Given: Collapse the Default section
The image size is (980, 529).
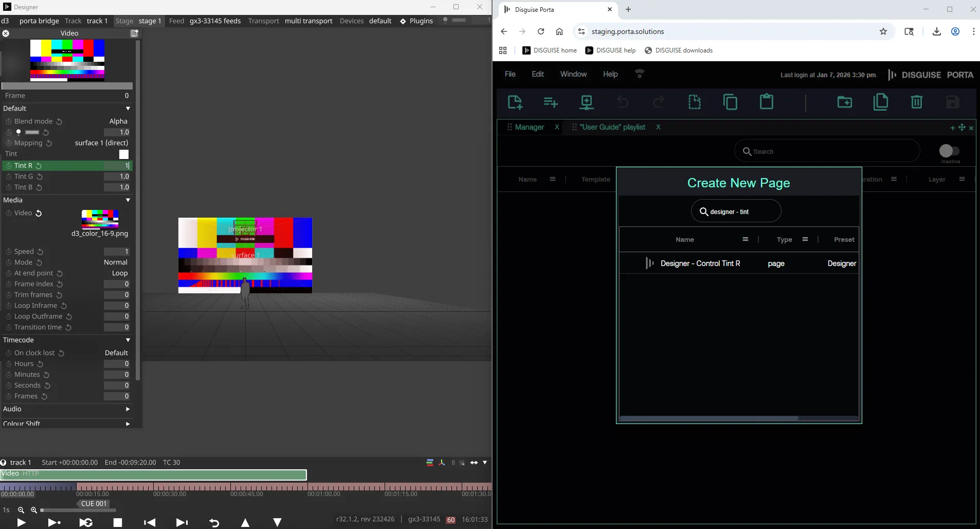Looking at the screenshot, I should (128, 109).
